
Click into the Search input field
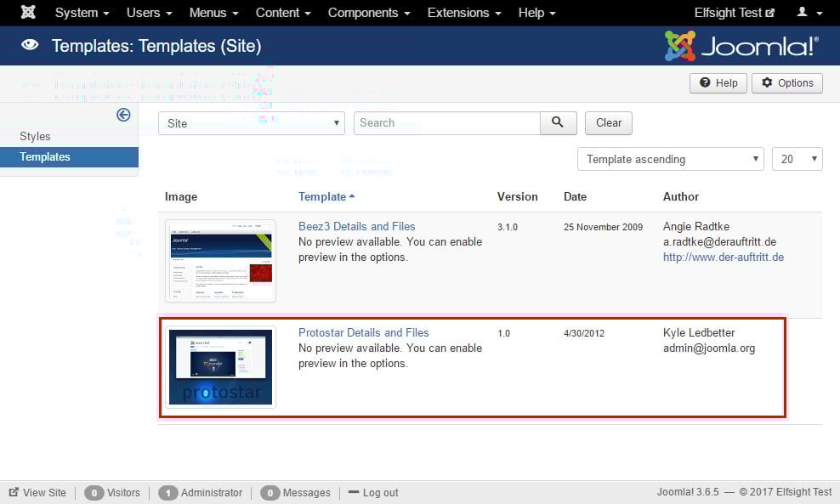pos(447,123)
